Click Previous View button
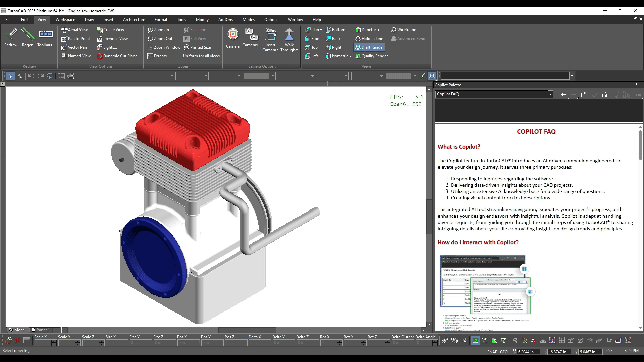 pos(112,39)
